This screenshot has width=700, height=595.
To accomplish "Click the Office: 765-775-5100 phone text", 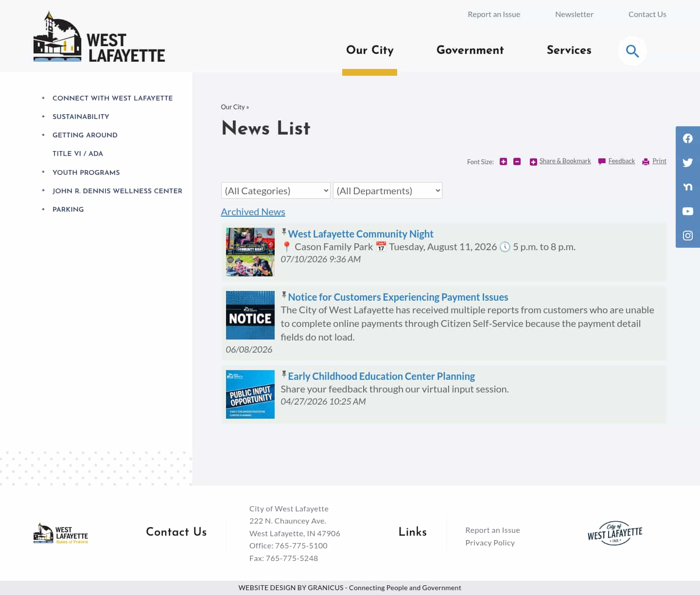I will point(288,546).
